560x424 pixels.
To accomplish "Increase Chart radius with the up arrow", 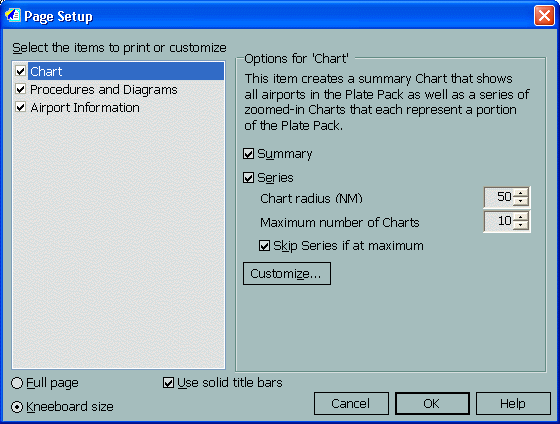I will click(521, 193).
